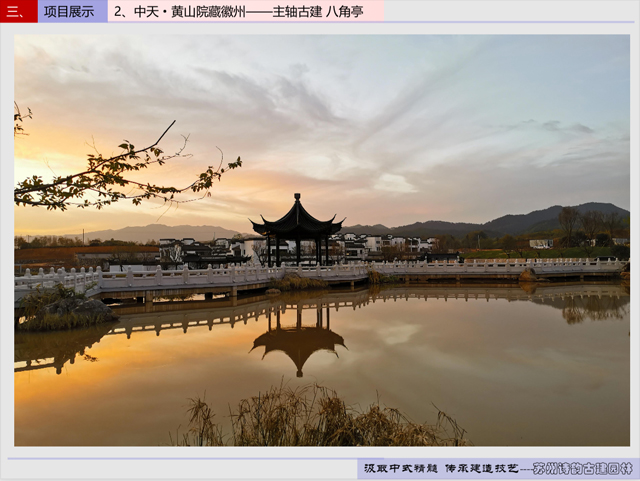Click the bright cloud reflection on the water

pos(398,334)
